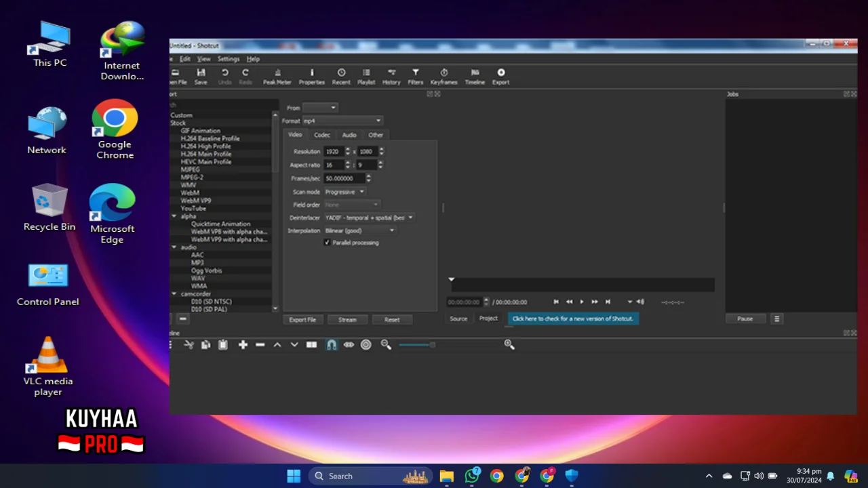Click the Jobs Pause button

coord(745,319)
